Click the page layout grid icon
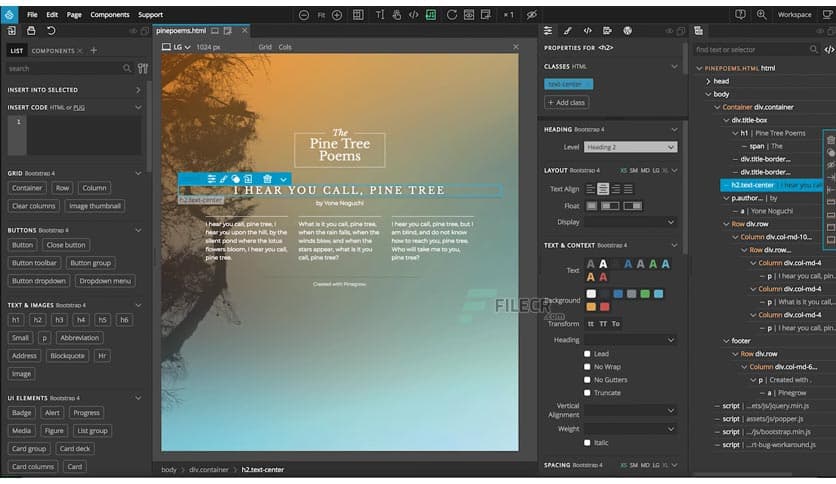836x484 pixels. click(358, 15)
